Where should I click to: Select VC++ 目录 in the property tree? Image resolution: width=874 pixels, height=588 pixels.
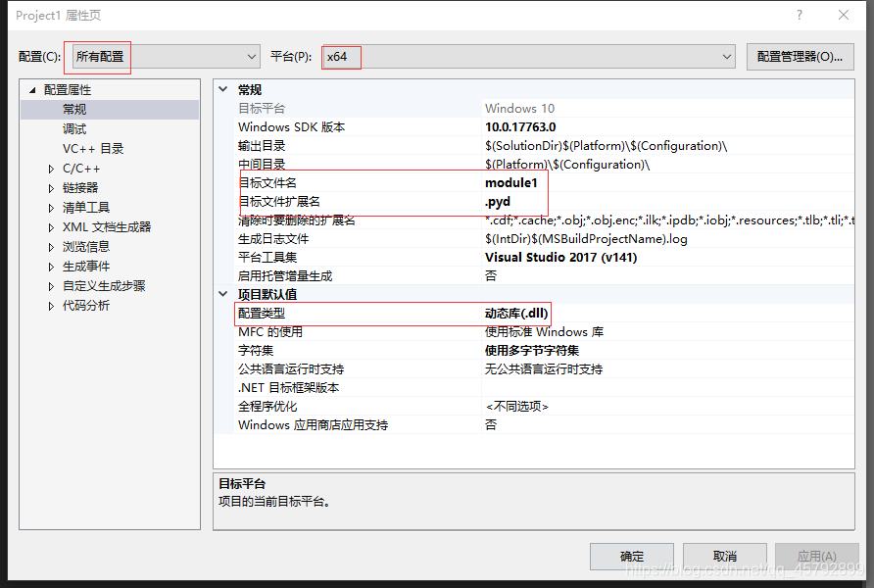[x=93, y=149]
